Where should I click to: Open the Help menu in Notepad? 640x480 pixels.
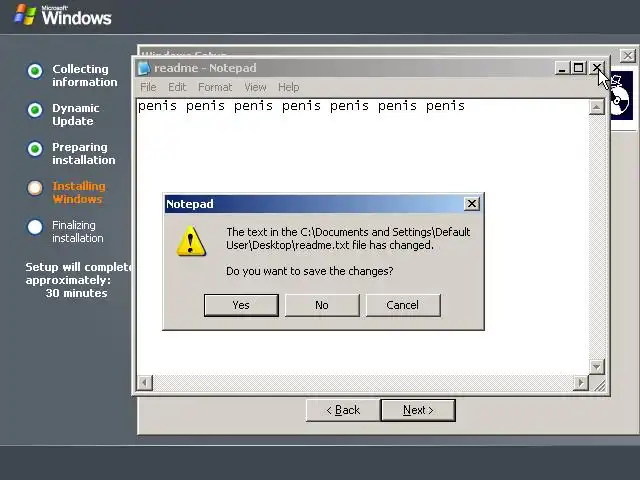click(289, 87)
